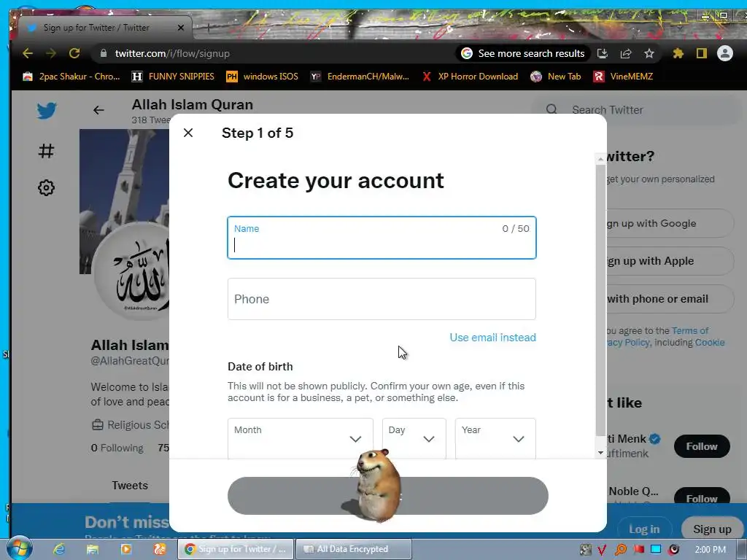The width and height of the screenshot is (747, 560).
Task: Open the Cookie use link
Action: click(x=709, y=343)
